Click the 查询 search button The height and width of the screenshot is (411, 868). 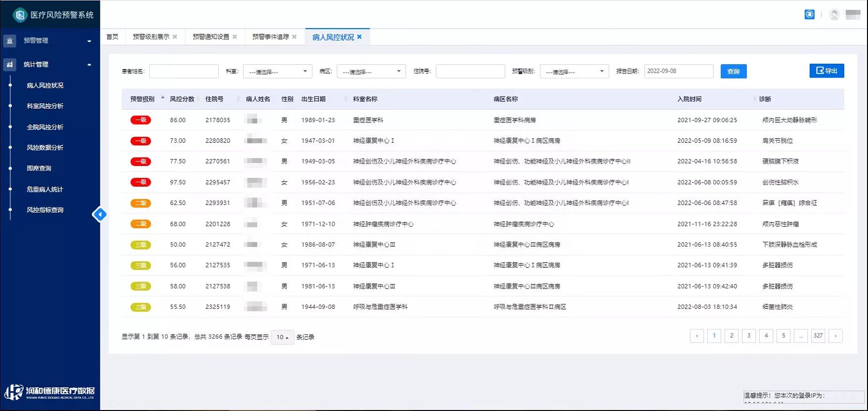pyautogui.click(x=733, y=72)
